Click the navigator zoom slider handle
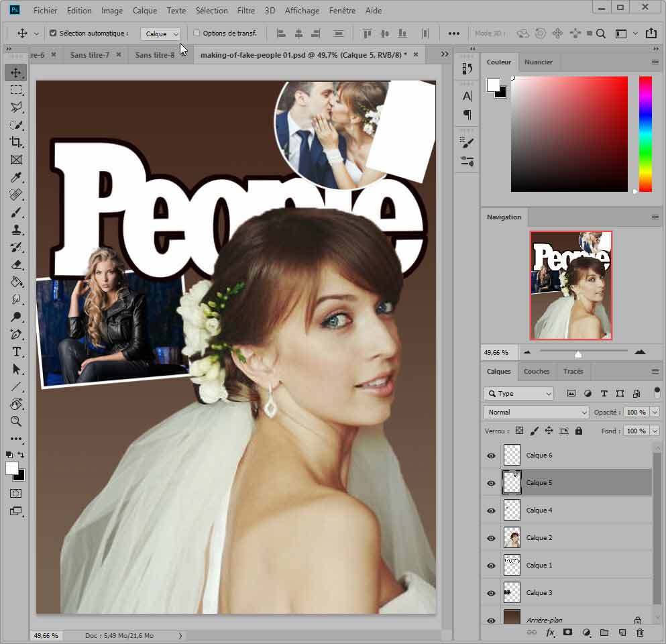The image size is (666, 644). [x=577, y=354]
